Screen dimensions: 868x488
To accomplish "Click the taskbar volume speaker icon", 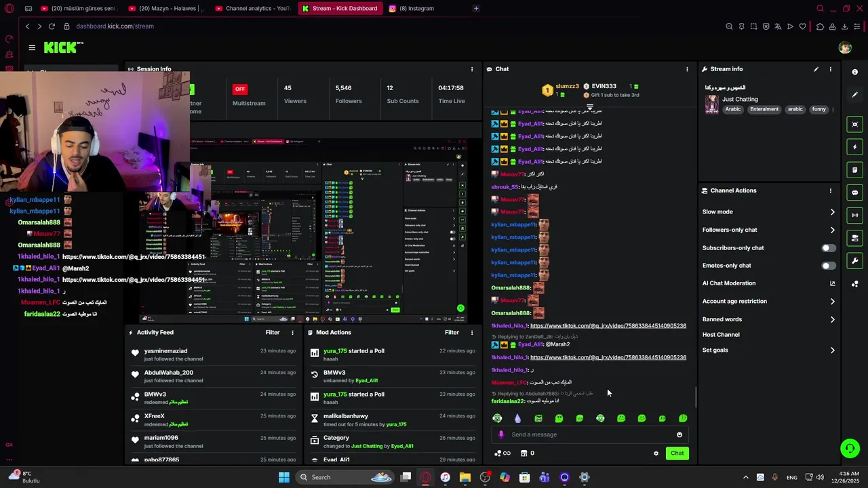I will [x=820, y=478].
